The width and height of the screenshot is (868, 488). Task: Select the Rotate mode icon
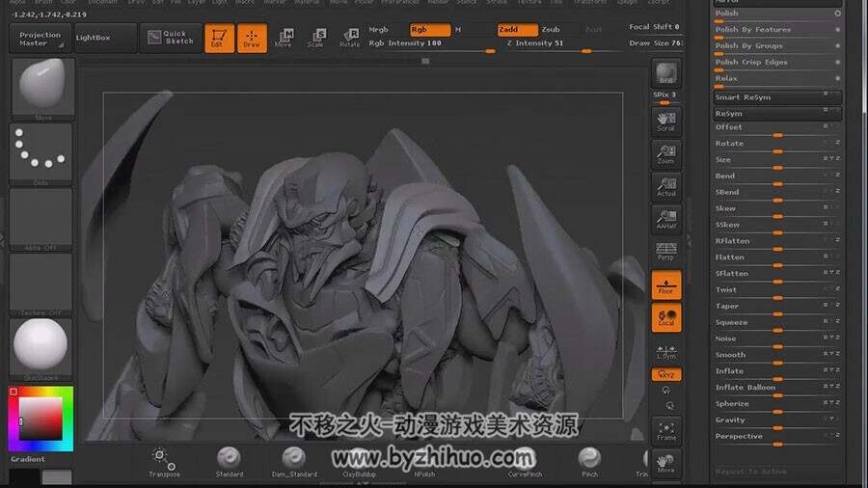350,39
